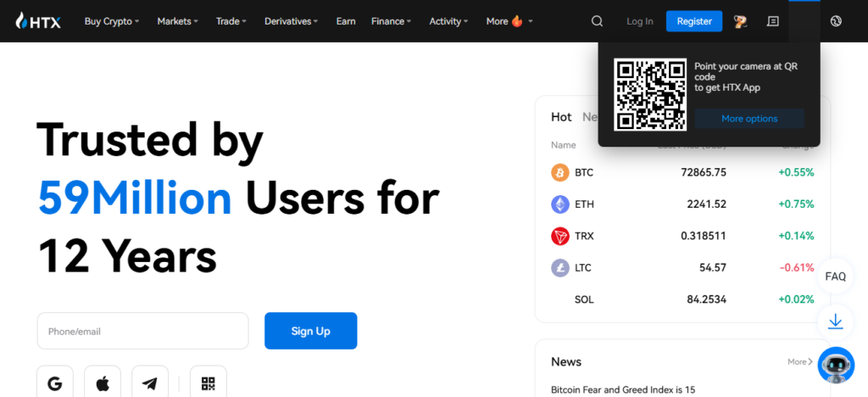Click the ETH coin icon
The width and height of the screenshot is (868, 397).
coord(560,204)
